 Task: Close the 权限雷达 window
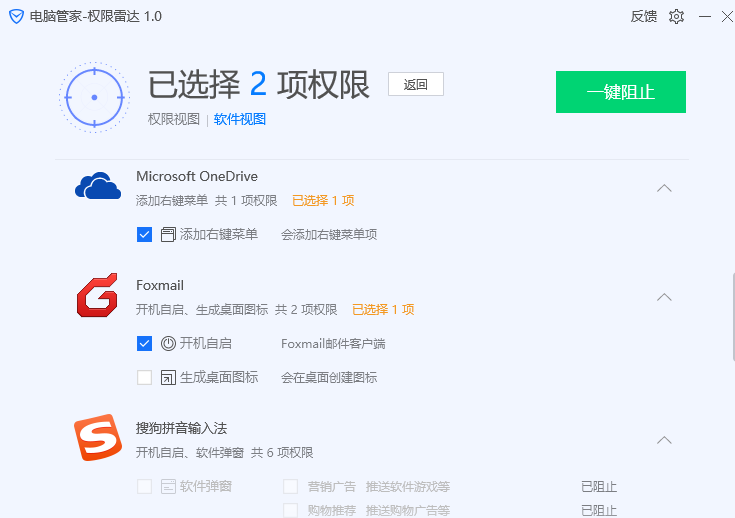pyautogui.click(x=728, y=17)
